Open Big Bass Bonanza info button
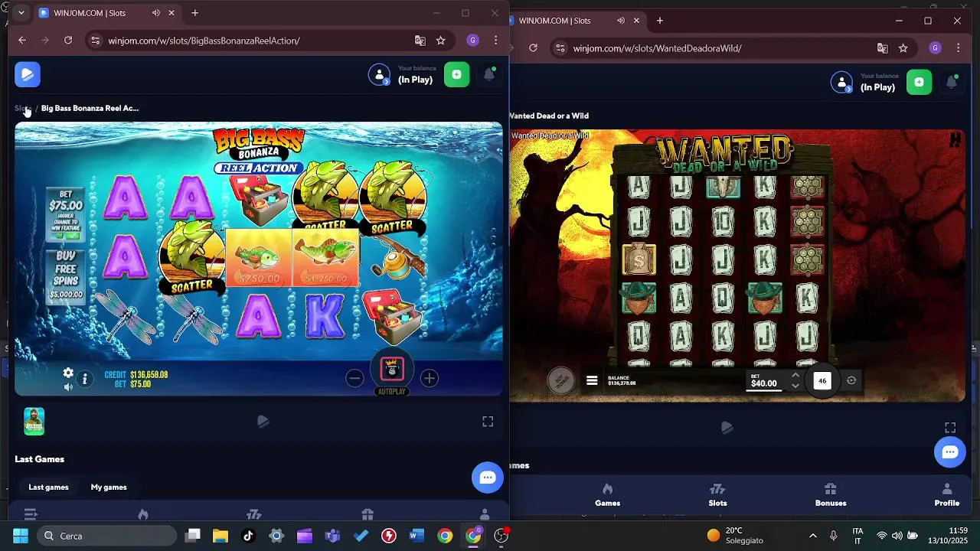This screenshot has height=551, width=980. click(x=85, y=379)
